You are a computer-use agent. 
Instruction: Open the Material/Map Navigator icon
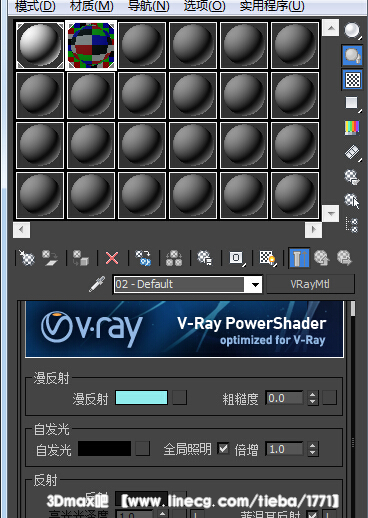coord(352,225)
